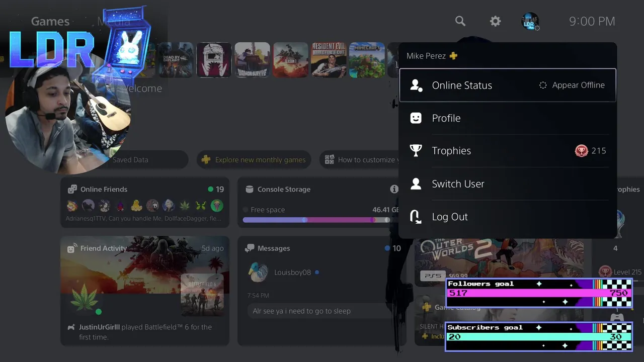644x362 pixels.
Task: Click the Online Status person icon
Action: 416,85
